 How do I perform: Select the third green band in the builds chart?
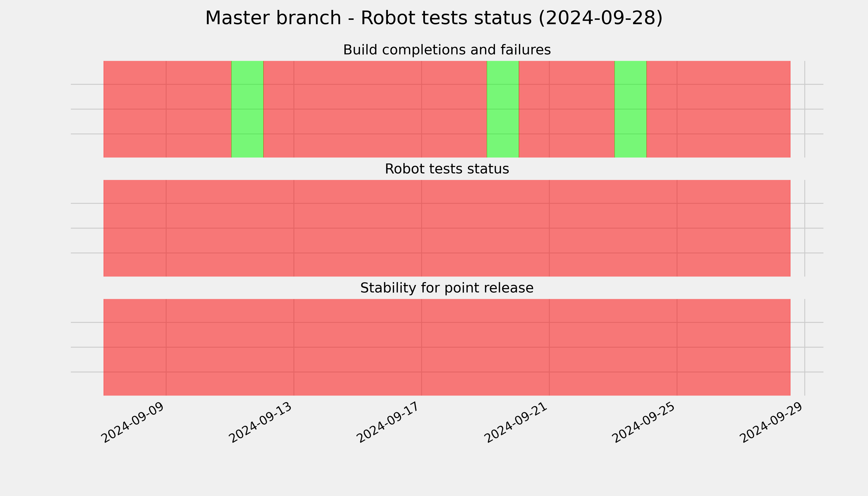tap(631, 109)
